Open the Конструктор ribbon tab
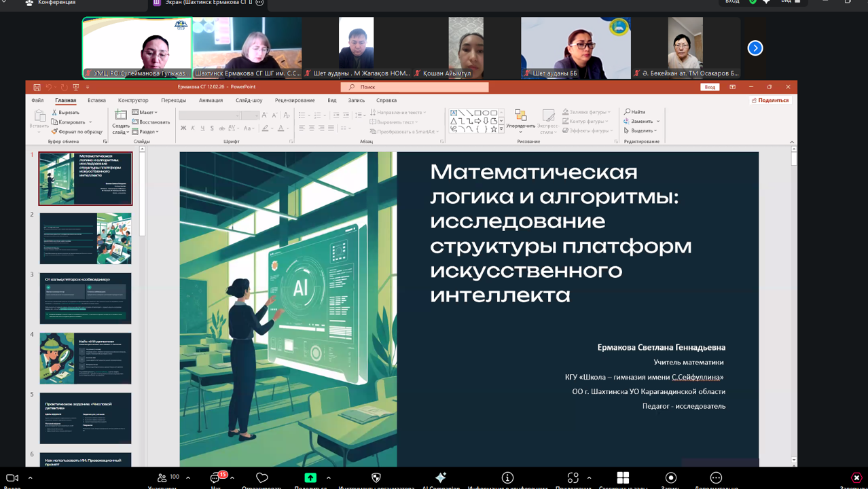This screenshot has height=489, width=868. coord(133,100)
